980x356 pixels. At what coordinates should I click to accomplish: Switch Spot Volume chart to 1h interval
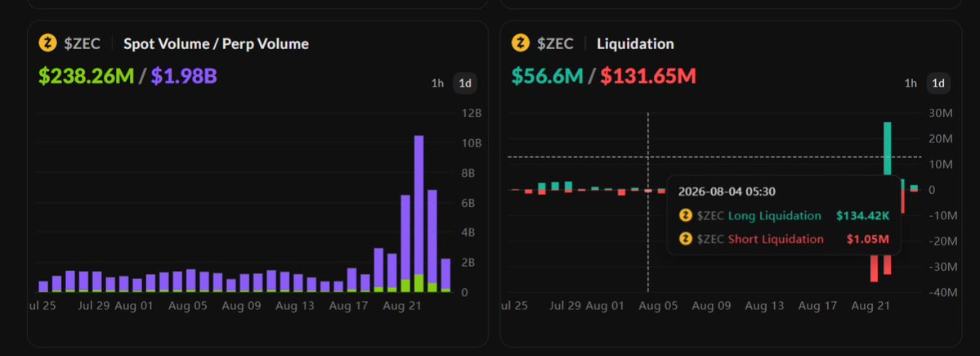[437, 83]
